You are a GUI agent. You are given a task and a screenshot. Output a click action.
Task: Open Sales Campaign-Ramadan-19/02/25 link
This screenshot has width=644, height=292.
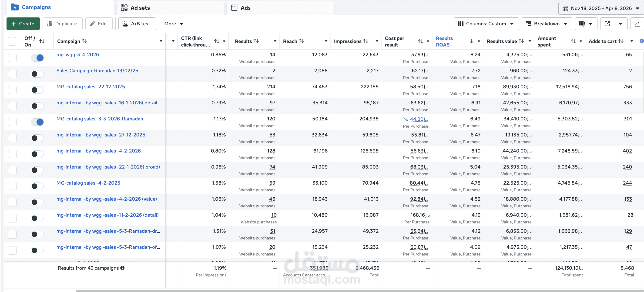pos(97,71)
